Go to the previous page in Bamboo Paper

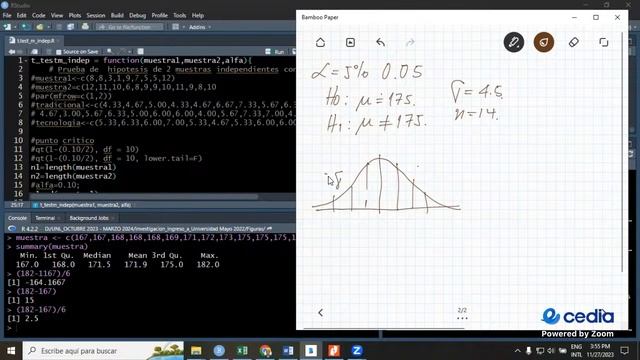[320, 313]
